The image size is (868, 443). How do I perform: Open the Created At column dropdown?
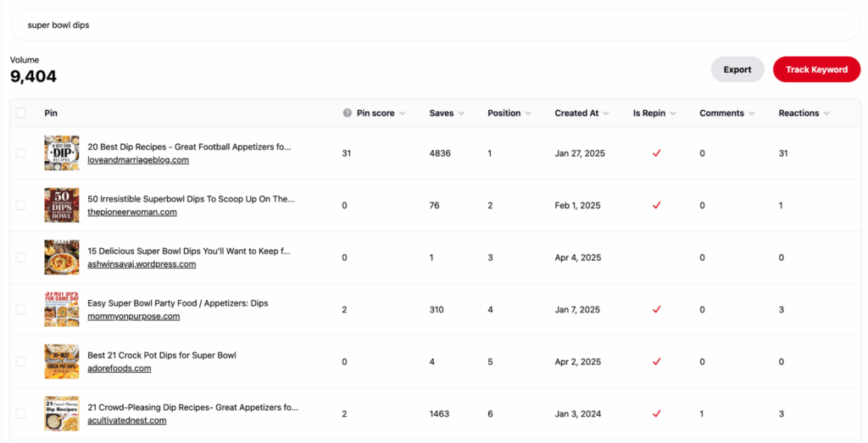click(606, 114)
